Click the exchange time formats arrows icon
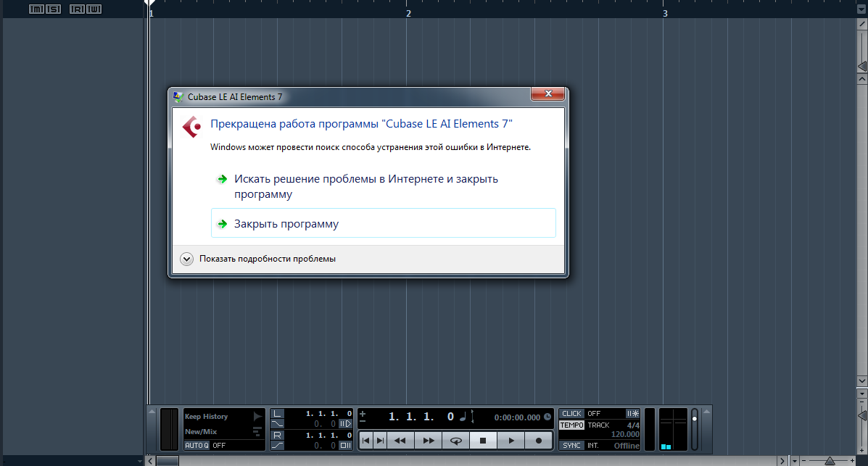 tap(472, 417)
